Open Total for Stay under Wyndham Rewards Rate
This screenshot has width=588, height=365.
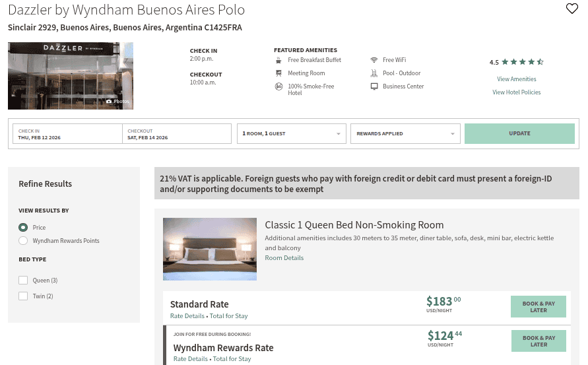(232, 358)
